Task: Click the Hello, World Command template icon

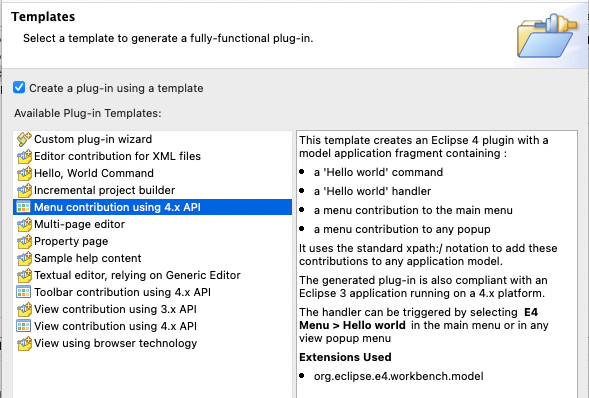Action: [24, 173]
